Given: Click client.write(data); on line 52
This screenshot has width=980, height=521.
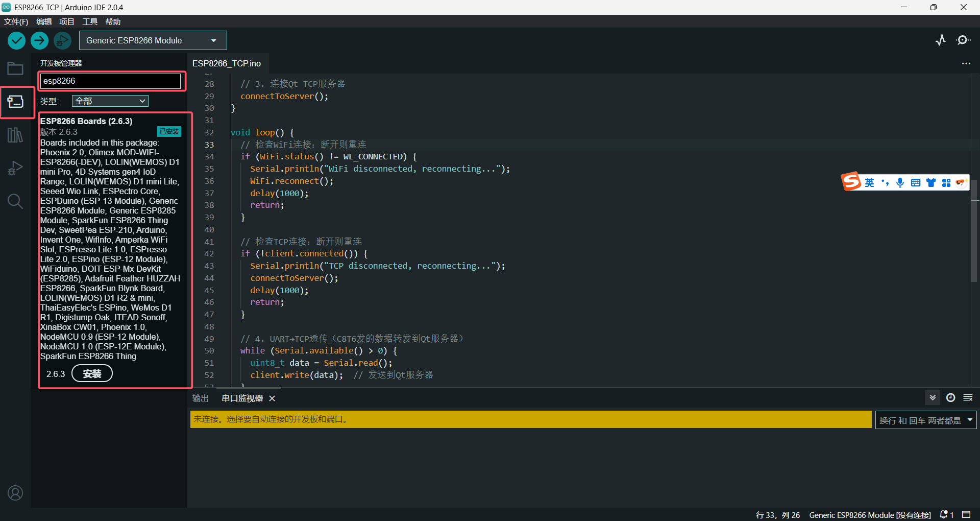Looking at the screenshot, I should tap(297, 375).
